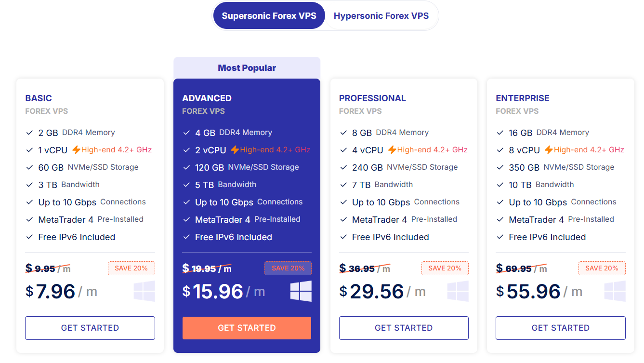
Task: Click the lightning bolt icon in Professional plan
Action: (x=392, y=150)
